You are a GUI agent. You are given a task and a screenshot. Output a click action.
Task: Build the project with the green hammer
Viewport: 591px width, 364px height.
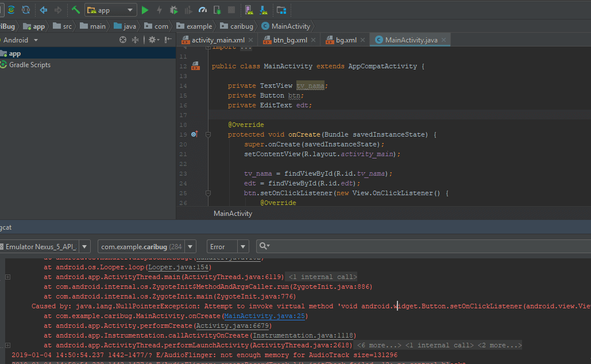pos(76,10)
